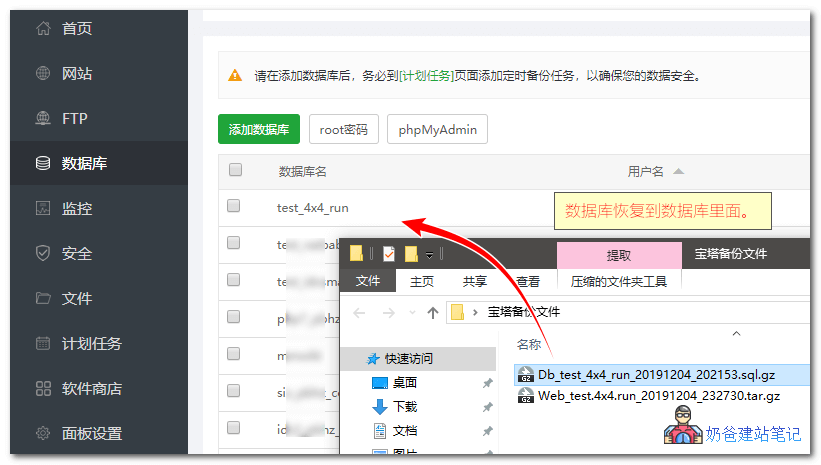Click the pin icon beside 下载

point(487,407)
